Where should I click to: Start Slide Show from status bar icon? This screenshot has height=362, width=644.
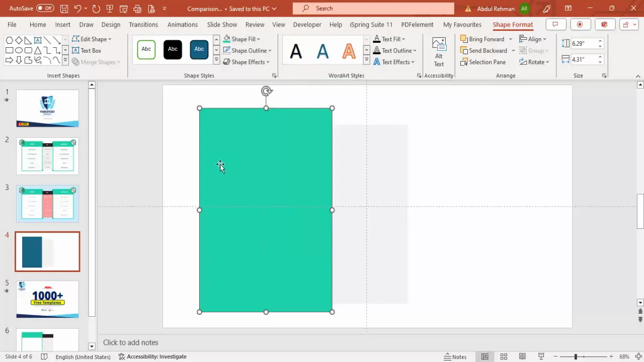(541, 356)
